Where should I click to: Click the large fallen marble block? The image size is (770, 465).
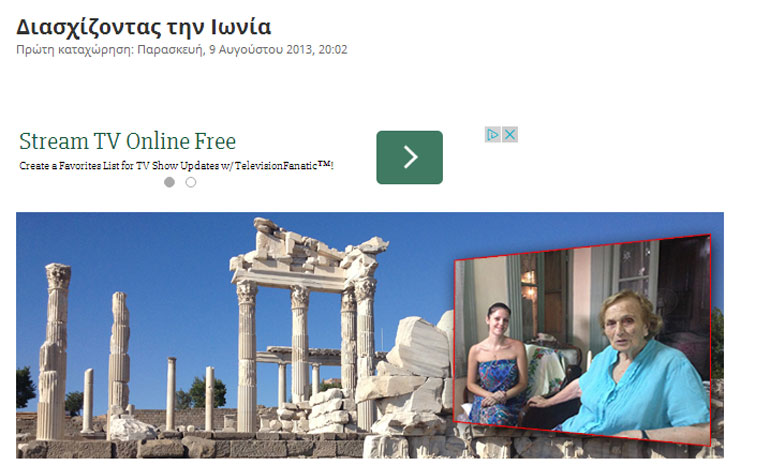click(419, 347)
